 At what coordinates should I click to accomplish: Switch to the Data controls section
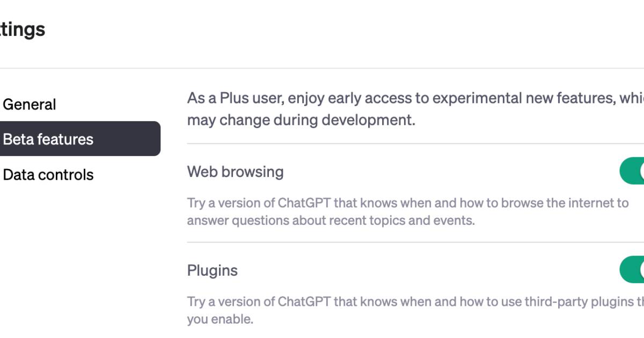click(x=49, y=174)
